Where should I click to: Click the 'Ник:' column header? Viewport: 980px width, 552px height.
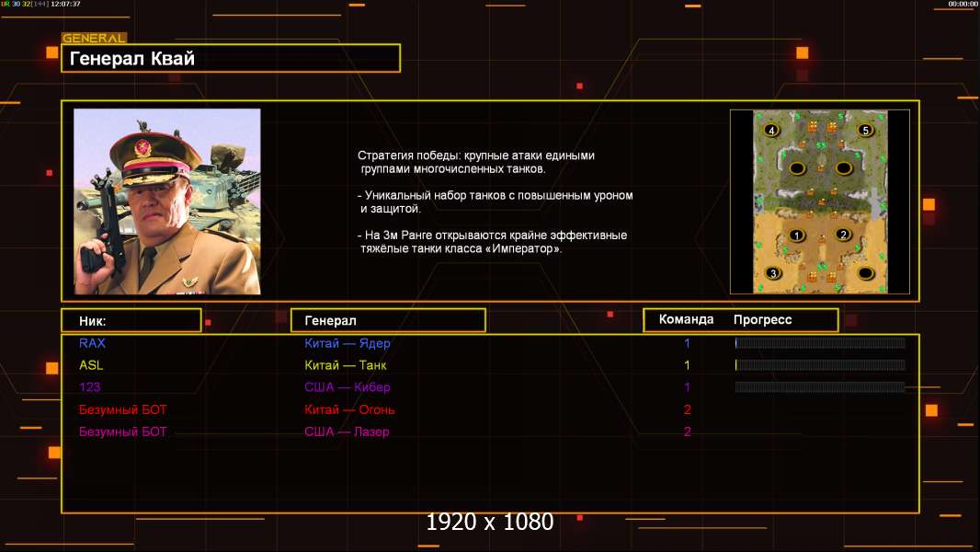pos(131,320)
